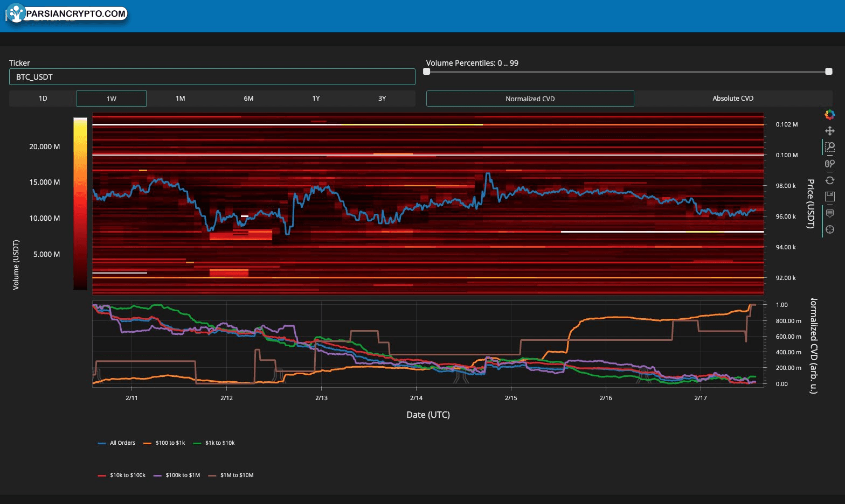The height and width of the screenshot is (504, 845).
Task: Save chart image using the floppy disk icon
Action: pos(829,197)
